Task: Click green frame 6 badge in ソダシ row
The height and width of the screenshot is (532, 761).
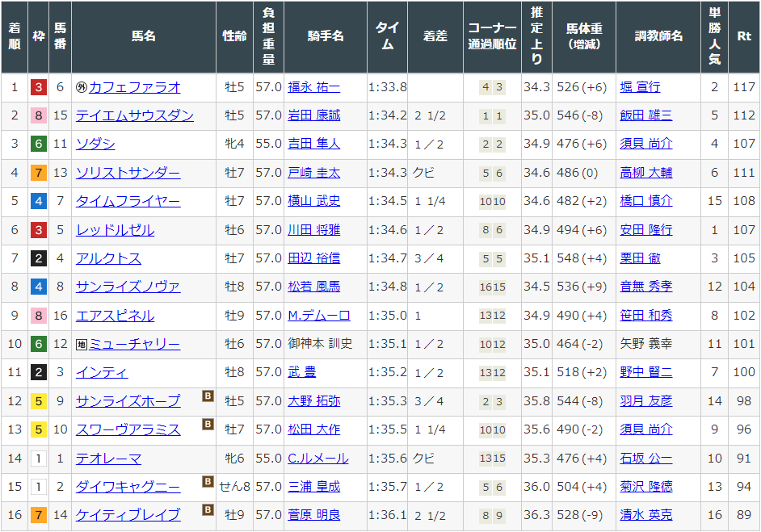Action: [x=38, y=144]
